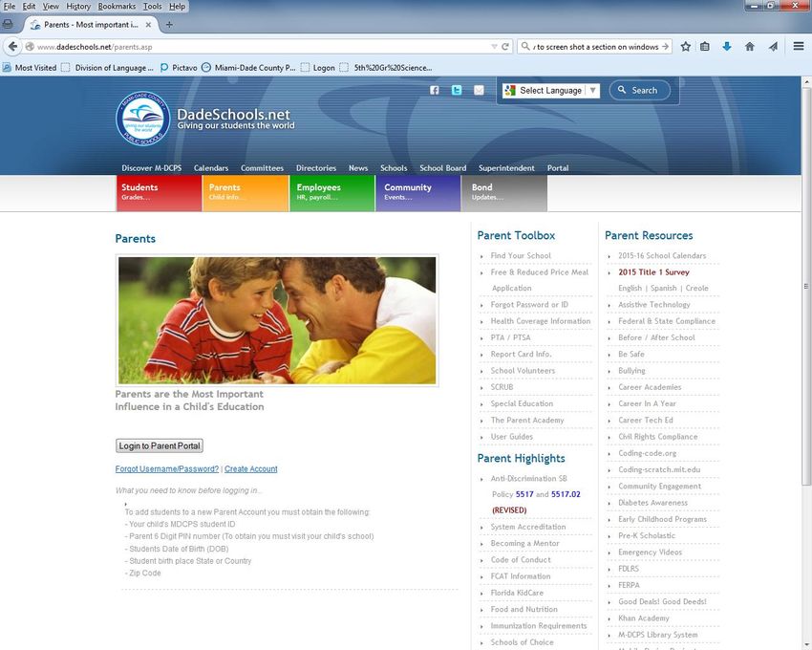Open the Parents orange tab
The width and height of the screenshot is (812, 650).
coord(246,193)
